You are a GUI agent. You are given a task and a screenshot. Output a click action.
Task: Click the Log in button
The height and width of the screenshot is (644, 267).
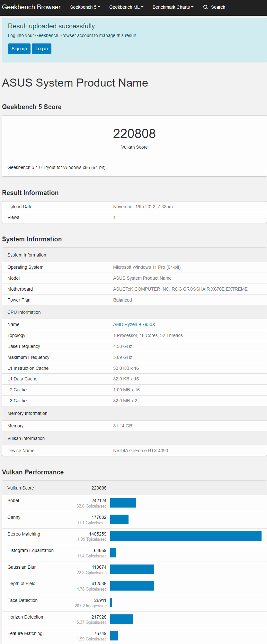coord(41,49)
